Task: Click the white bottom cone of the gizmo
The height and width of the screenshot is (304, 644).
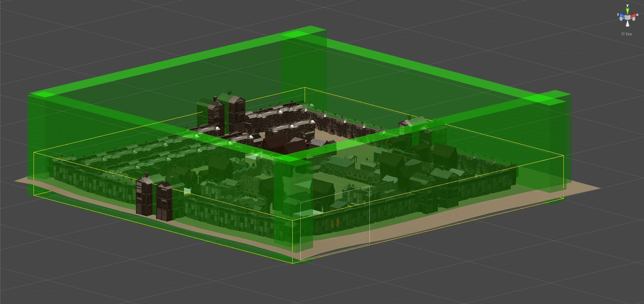Action: [x=628, y=24]
